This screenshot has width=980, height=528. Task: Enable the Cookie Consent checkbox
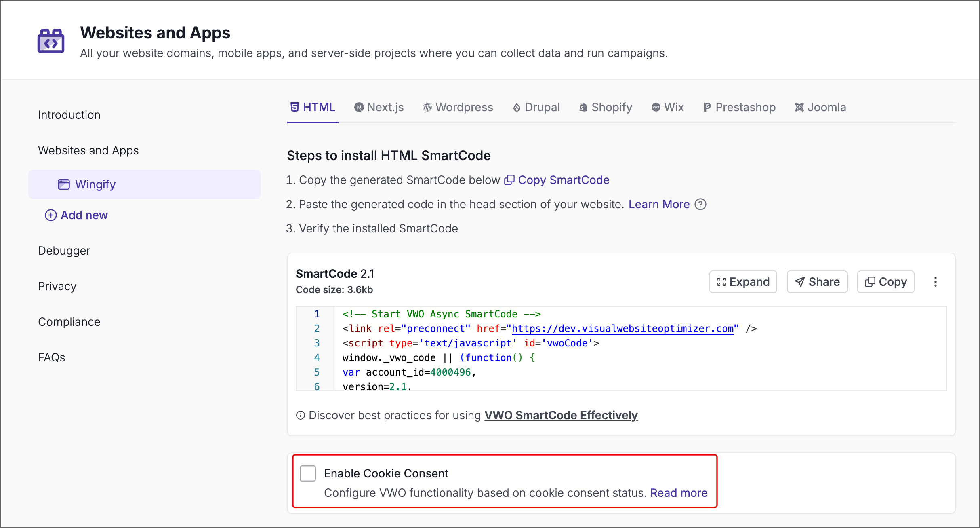pyautogui.click(x=308, y=473)
